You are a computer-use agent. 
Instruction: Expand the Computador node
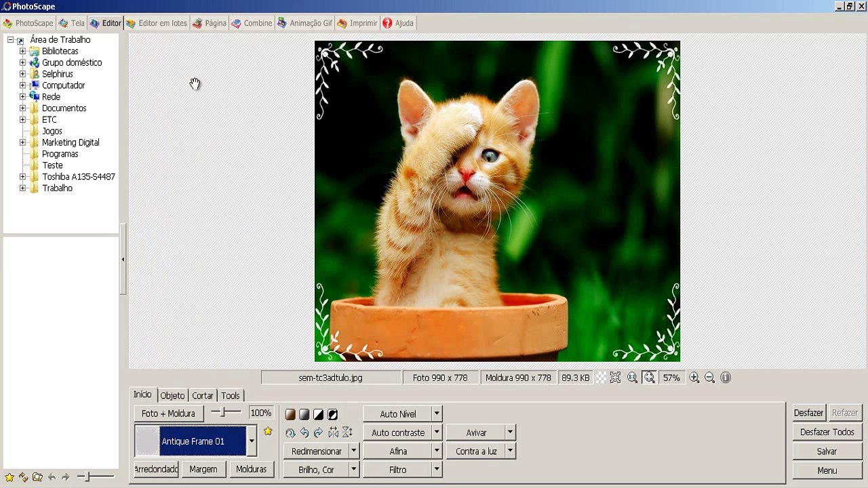[22, 85]
